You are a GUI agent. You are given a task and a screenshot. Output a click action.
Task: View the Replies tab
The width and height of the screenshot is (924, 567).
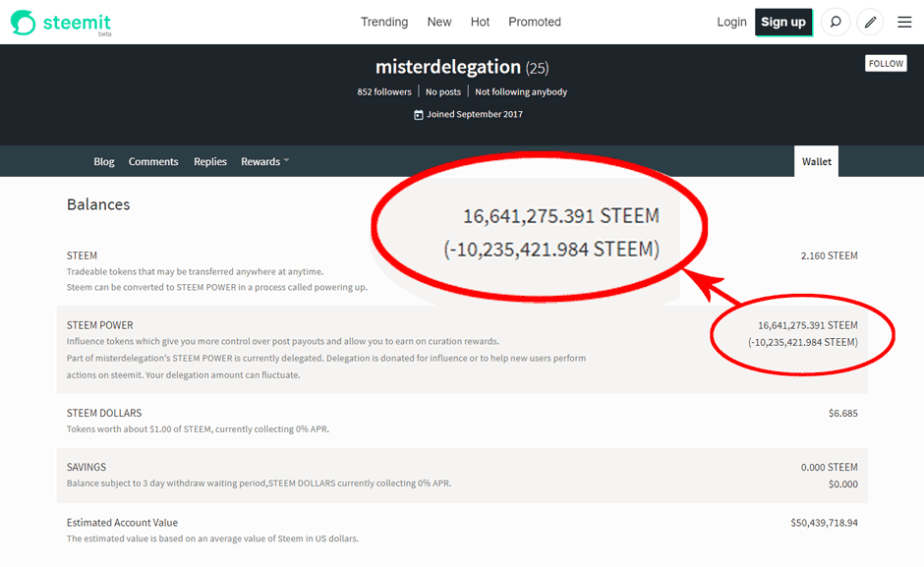coord(209,161)
